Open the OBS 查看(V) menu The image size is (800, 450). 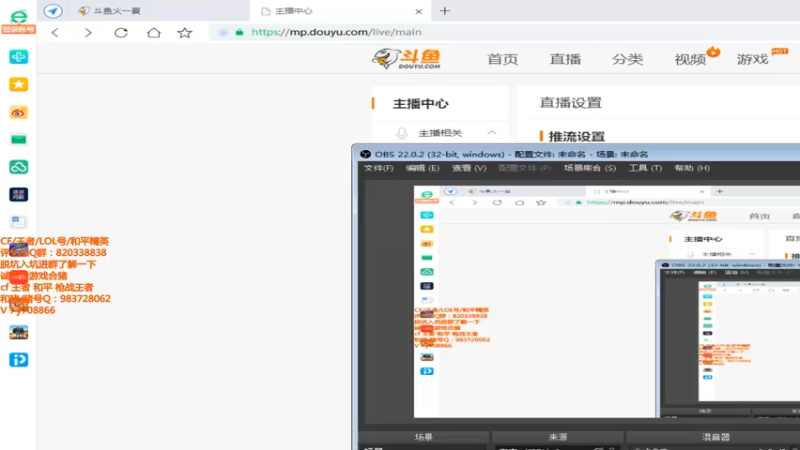pos(469,168)
